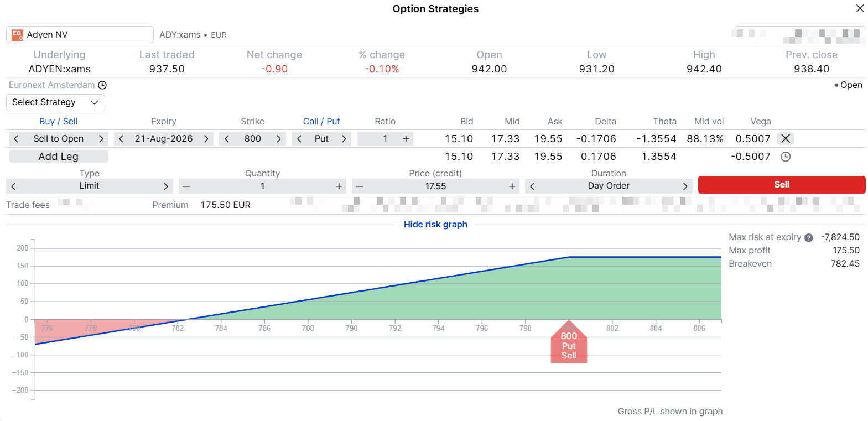The height and width of the screenshot is (421, 868).
Task: Increase Price (credit) with plus button
Action: (x=512, y=186)
